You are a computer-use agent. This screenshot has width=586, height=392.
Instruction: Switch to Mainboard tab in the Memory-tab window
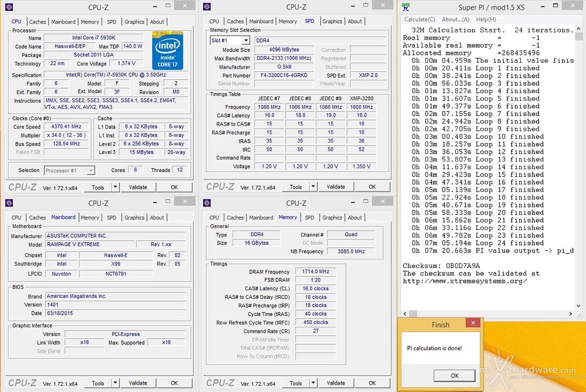pos(261,218)
